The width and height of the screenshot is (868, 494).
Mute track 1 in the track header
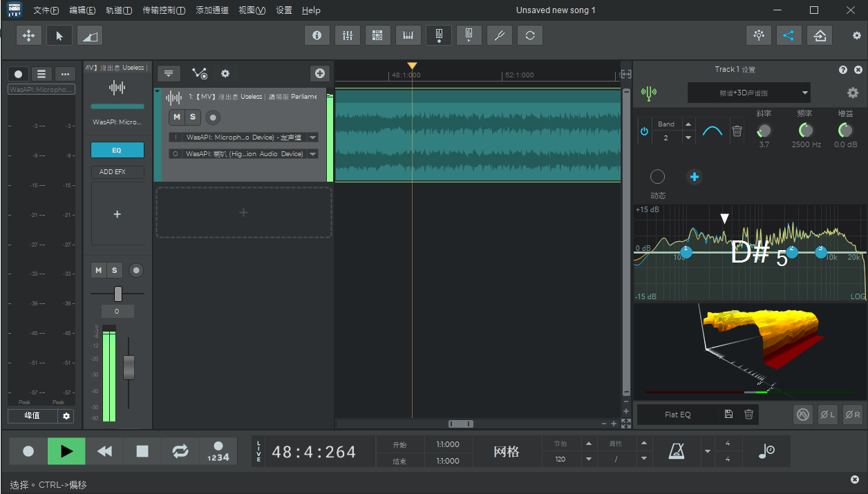click(177, 117)
